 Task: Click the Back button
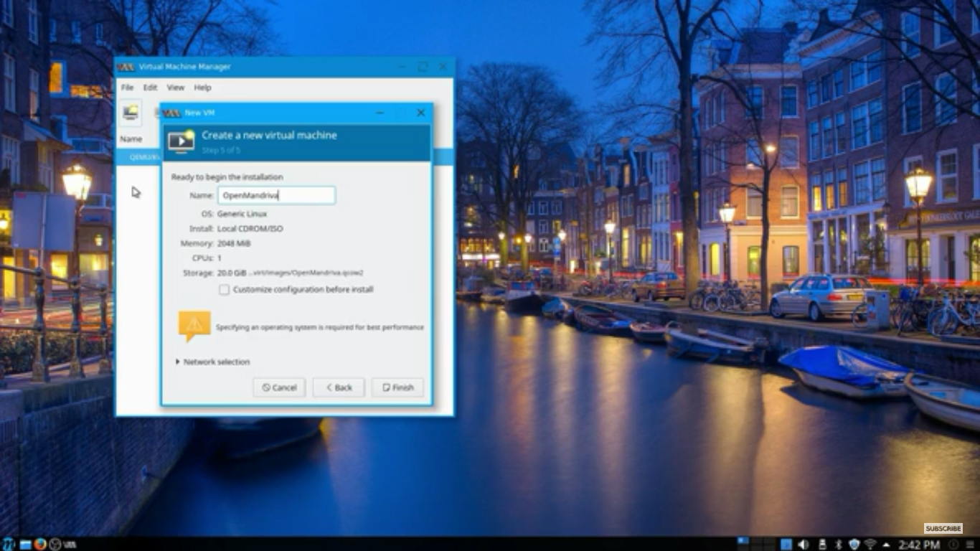pyautogui.click(x=339, y=387)
